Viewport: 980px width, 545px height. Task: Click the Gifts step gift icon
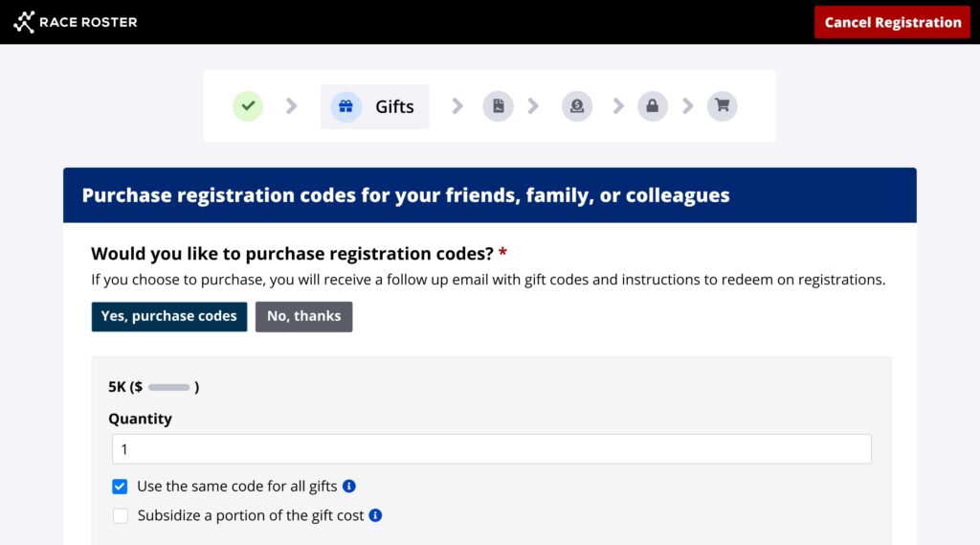[346, 106]
